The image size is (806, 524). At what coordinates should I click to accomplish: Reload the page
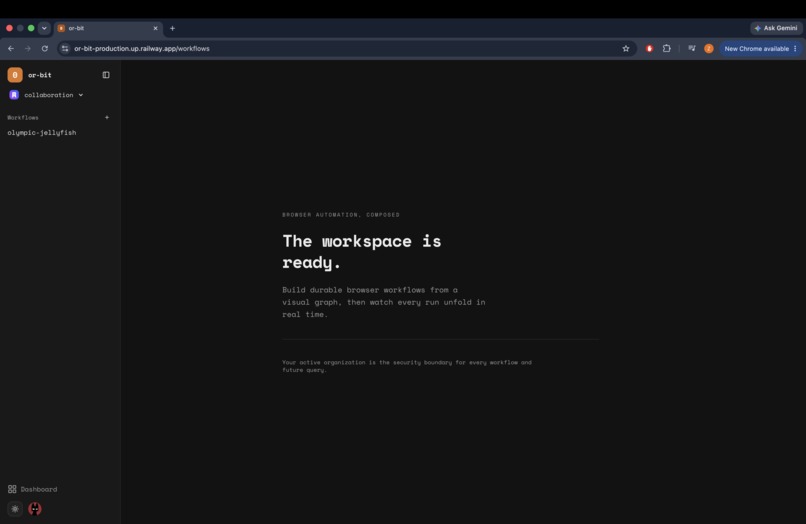45,48
